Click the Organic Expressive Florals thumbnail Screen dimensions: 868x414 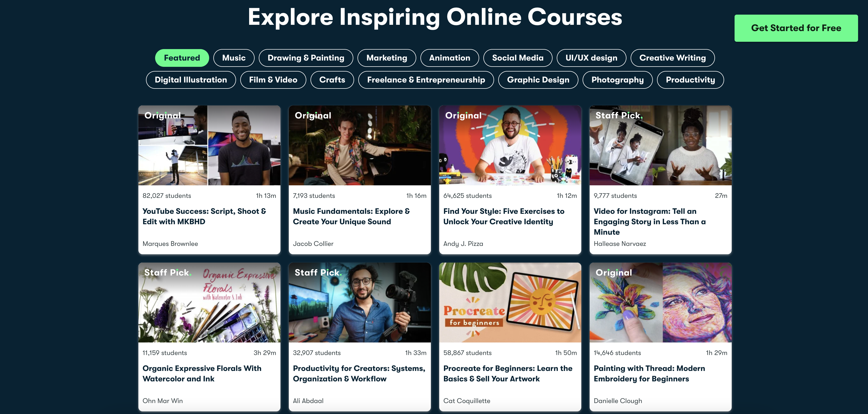209,303
